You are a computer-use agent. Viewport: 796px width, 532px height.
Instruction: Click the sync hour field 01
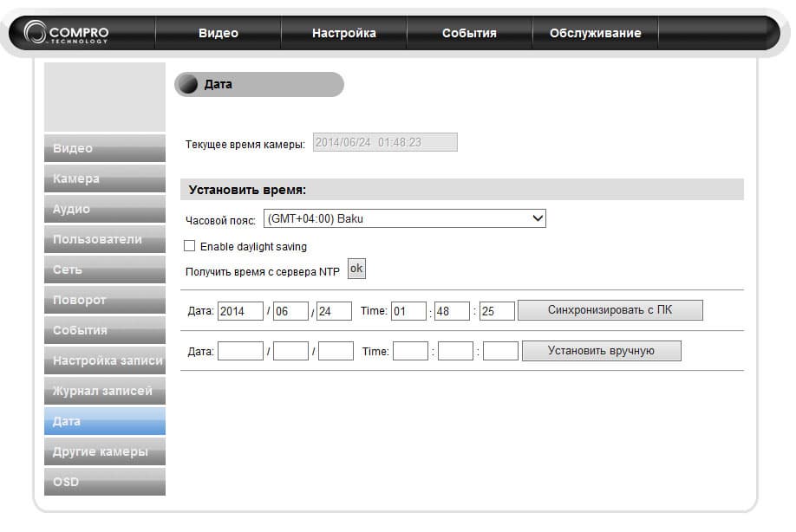click(x=408, y=311)
